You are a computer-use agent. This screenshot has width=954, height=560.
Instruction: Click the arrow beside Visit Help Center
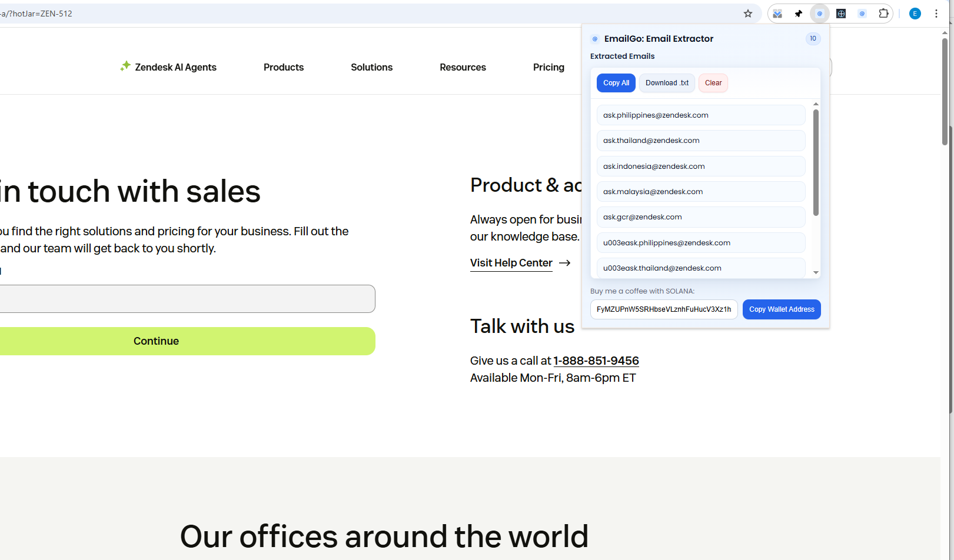click(x=565, y=263)
